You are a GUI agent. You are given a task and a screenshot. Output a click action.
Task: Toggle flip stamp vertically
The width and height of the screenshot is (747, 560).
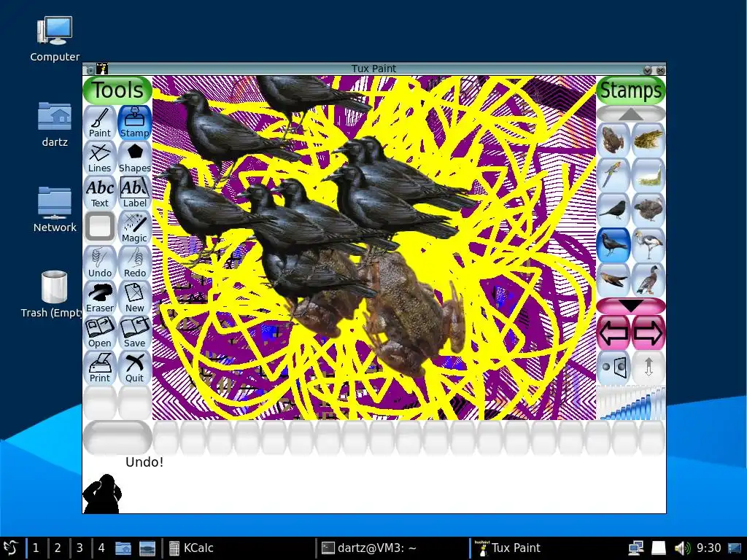(x=649, y=367)
